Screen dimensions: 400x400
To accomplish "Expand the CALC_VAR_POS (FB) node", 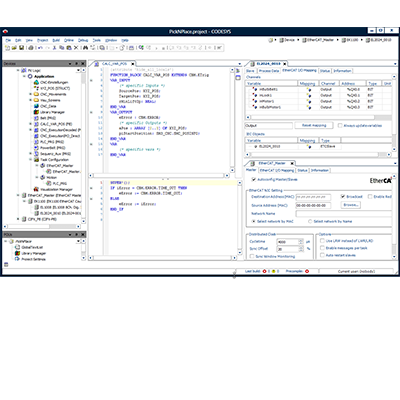I will (30, 124).
